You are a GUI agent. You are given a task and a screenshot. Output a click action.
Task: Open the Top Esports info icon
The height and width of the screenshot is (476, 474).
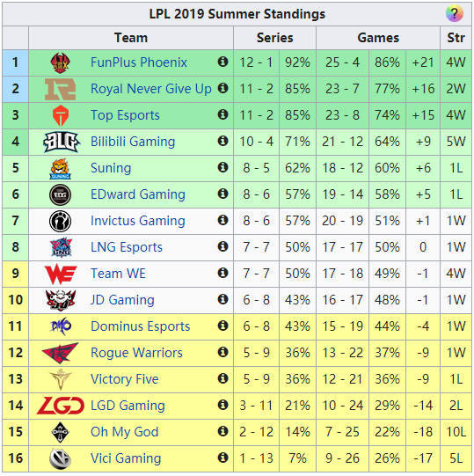click(222, 114)
